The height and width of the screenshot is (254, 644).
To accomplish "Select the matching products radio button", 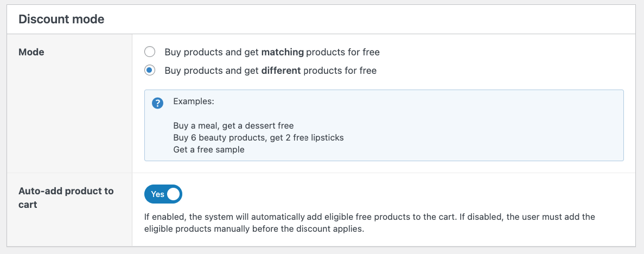I will pyautogui.click(x=150, y=52).
